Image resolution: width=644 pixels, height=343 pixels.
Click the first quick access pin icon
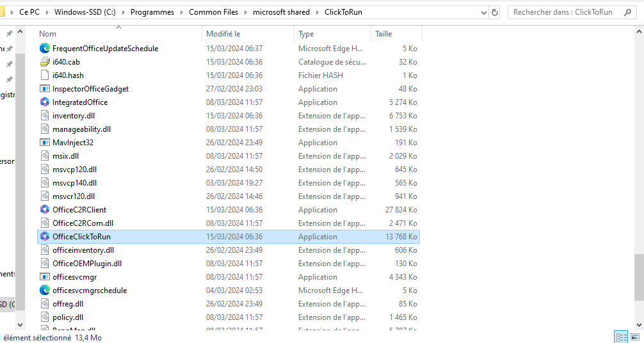pyautogui.click(x=9, y=33)
